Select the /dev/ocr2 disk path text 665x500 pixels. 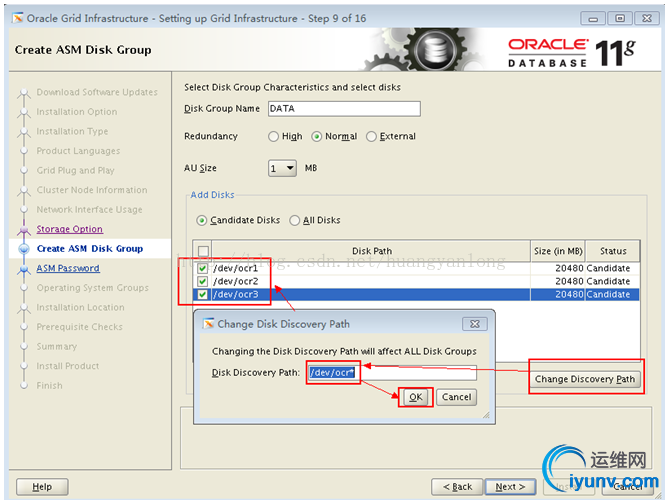click(235, 282)
